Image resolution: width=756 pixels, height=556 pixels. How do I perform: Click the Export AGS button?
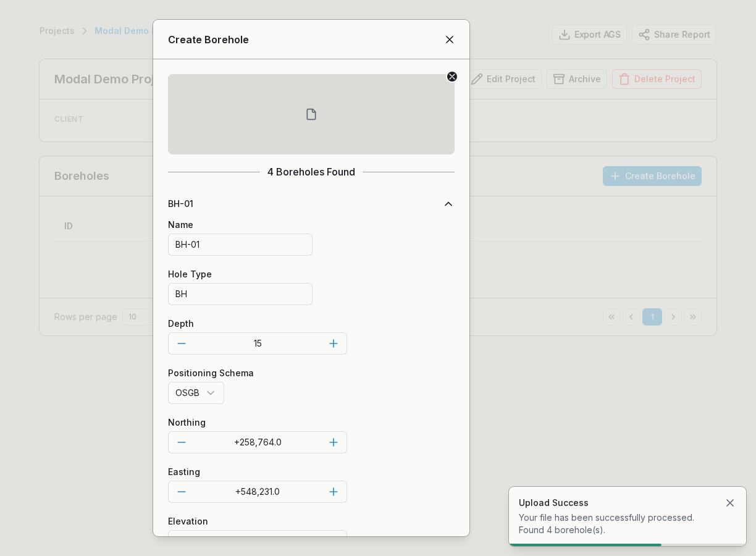(x=589, y=35)
